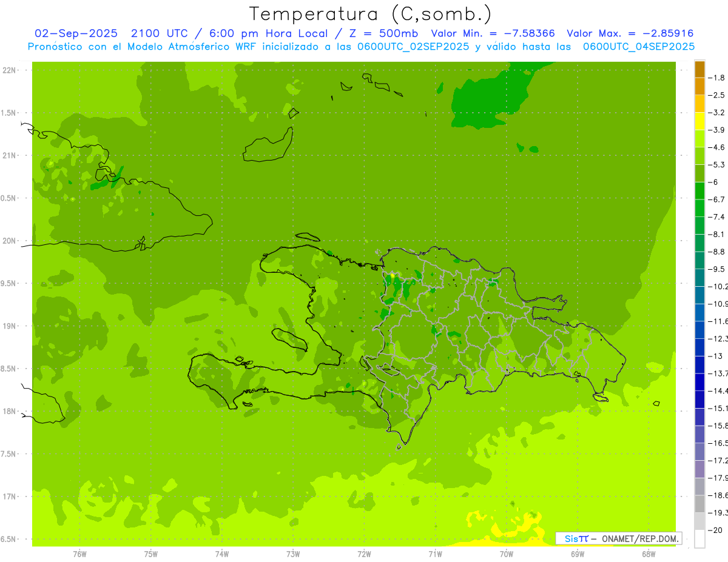Click the 'Temperatura (C,somb.)' chart title
Image resolution: width=728 pixels, height=562 pixels.
point(370,14)
